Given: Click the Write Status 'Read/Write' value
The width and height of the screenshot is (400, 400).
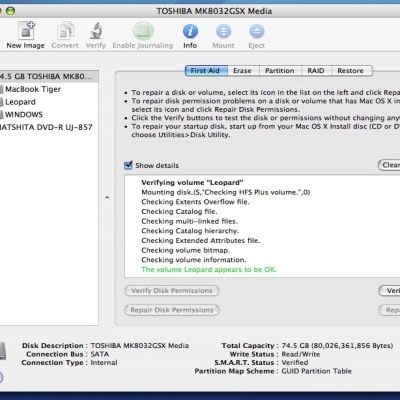Looking at the screenshot, I should 301,354.
